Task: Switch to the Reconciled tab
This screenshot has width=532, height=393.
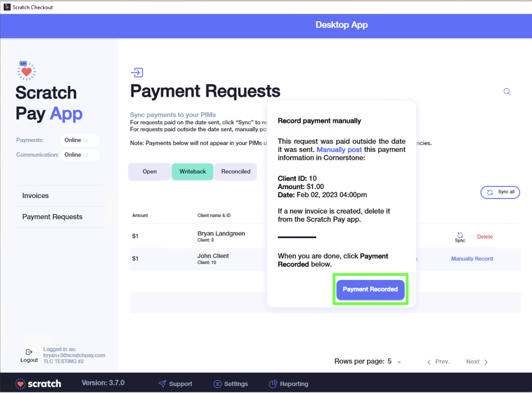Action: [x=236, y=172]
